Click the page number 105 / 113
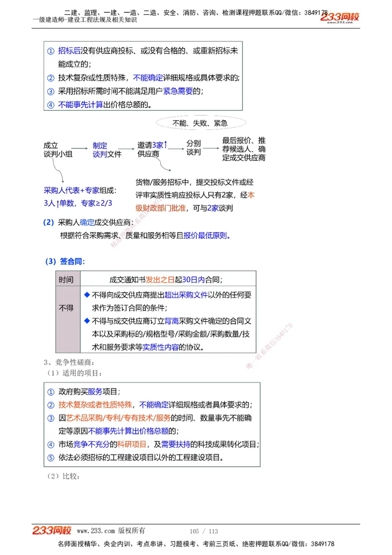 coord(203,530)
